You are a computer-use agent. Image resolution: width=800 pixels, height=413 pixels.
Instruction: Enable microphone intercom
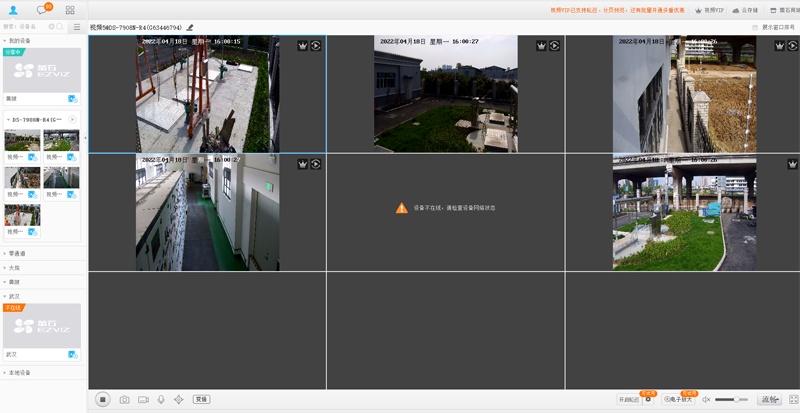click(161, 399)
